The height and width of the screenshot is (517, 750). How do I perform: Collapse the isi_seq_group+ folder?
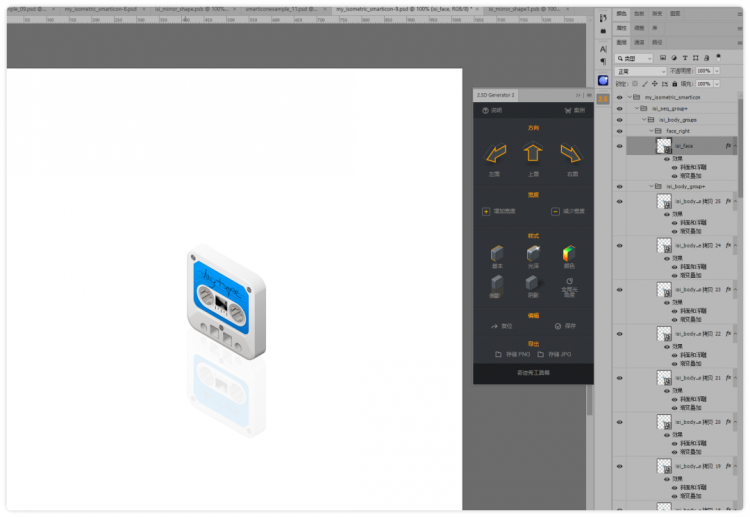point(637,109)
